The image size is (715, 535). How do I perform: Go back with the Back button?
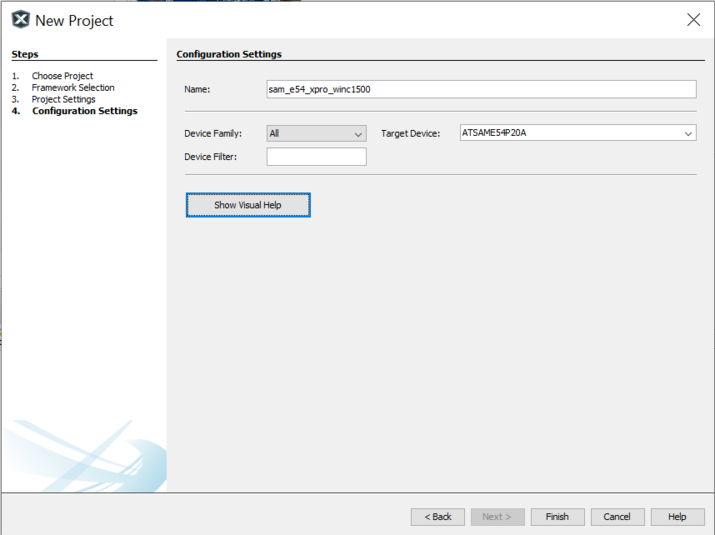click(x=438, y=517)
